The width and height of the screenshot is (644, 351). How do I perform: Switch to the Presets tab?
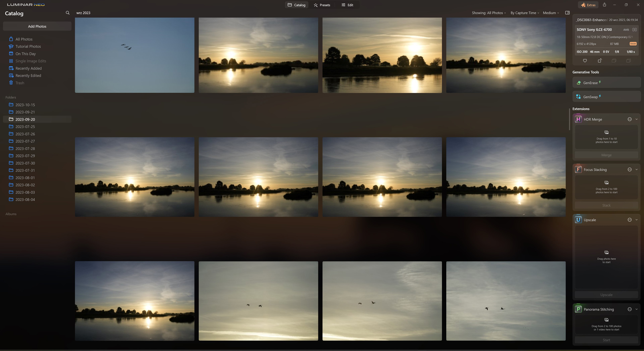pos(322,5)
